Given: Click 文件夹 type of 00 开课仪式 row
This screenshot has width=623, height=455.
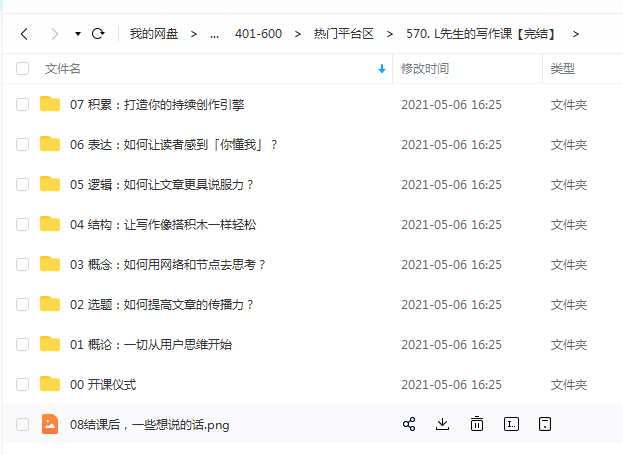Looking at the screenshot, I should [569, 385].
